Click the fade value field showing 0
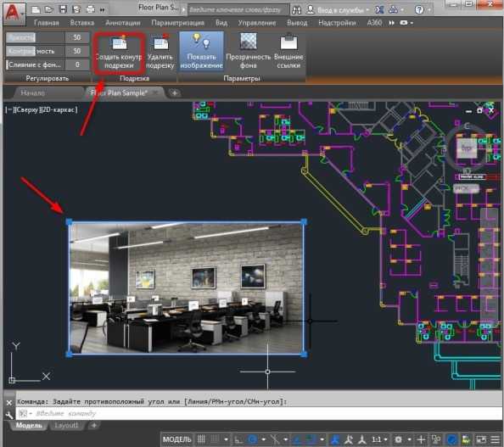 [77, 64]
